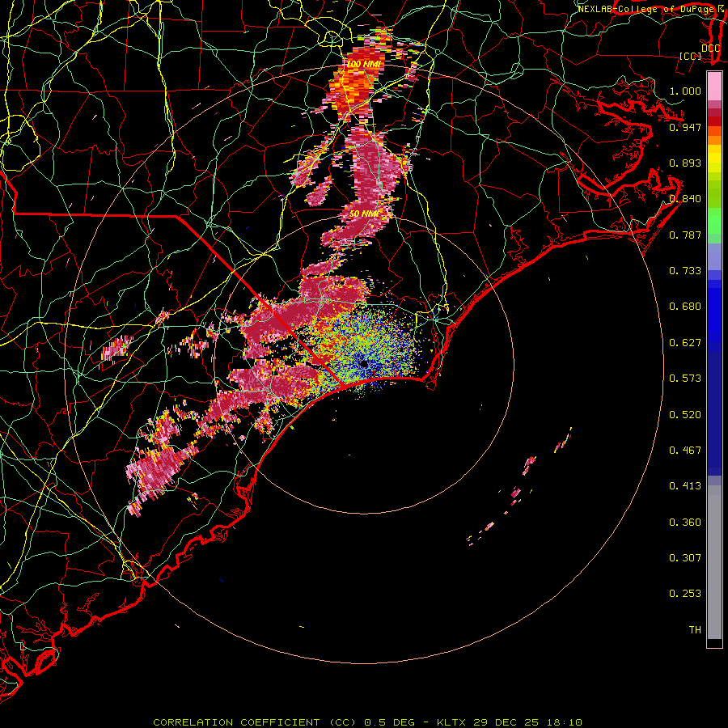Viewport: 728px width, 728px height.
Task: Click the 0.307 legend value
Action: pyautogui.click(x=685, y=558)
